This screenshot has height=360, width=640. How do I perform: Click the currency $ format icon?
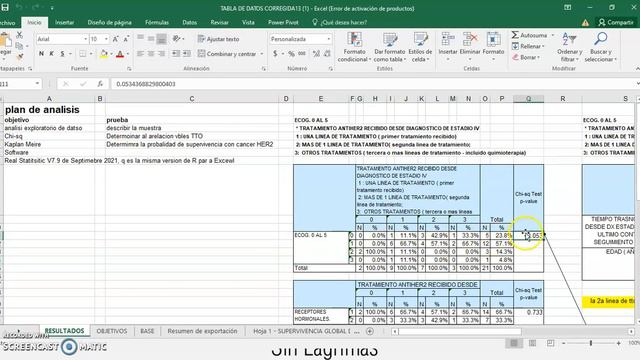pyautogui.click(x=275, y=54)
